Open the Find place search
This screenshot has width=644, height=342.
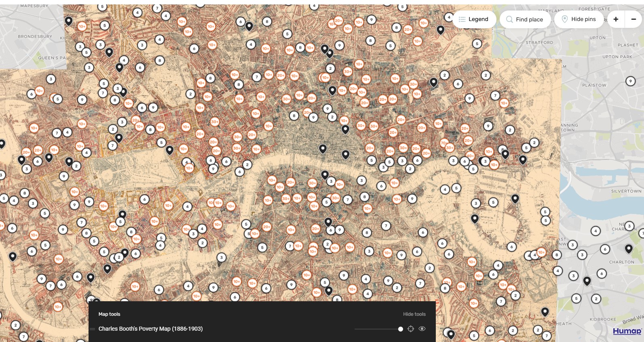pyautogui.click(x=525, y=19)
